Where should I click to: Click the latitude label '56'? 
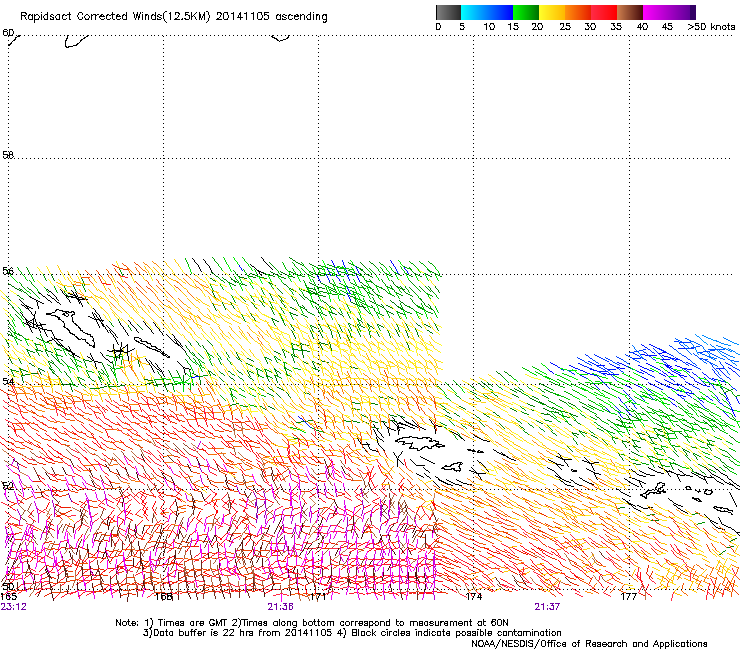pyautogui.click(x=8, y=271)
